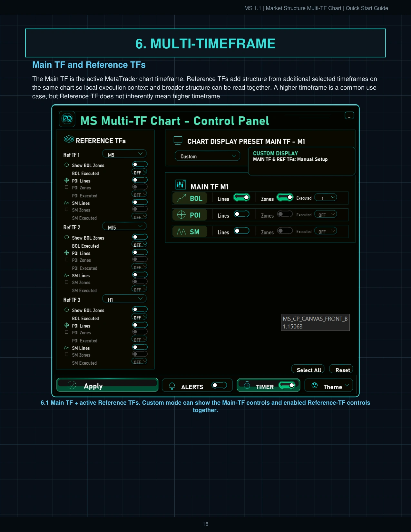Open Ref TF 3 BOL Executed OFF dropdown

(140, 317)
